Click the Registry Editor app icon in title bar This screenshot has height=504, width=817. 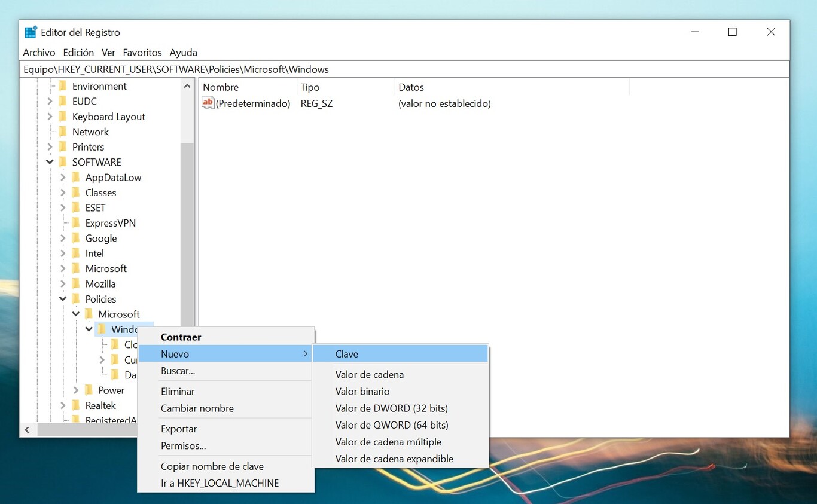pos(31,32)
